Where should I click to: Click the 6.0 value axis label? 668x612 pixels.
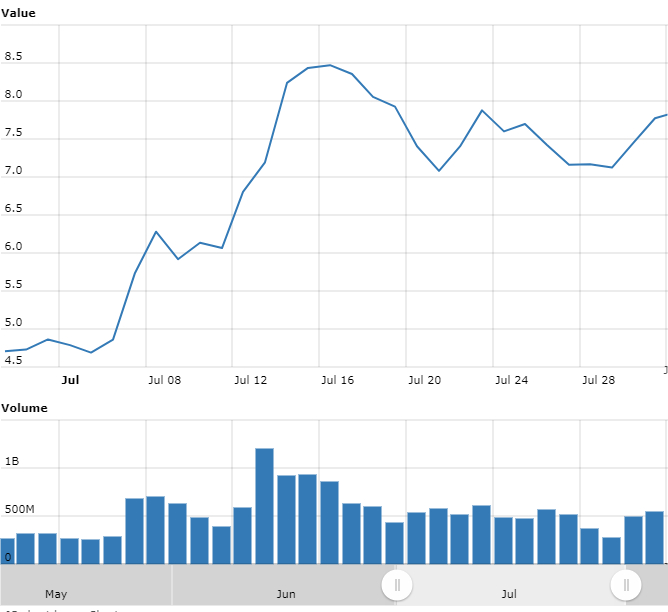click(x=13, y=246)
